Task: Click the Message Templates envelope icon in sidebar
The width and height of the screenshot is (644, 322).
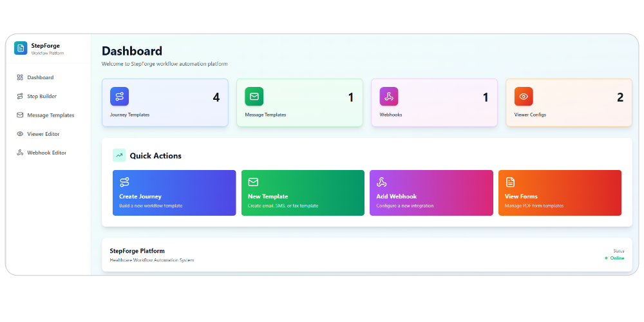Action: coord(20,115)
